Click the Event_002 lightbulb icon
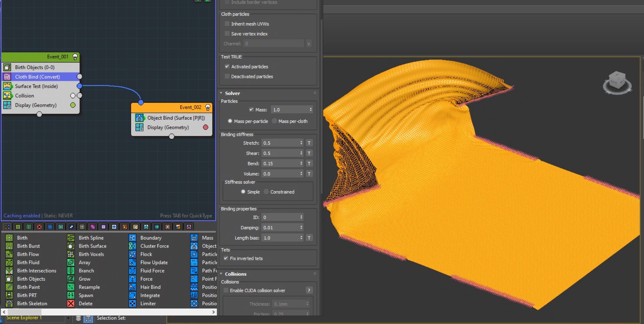 click(208, 107)
